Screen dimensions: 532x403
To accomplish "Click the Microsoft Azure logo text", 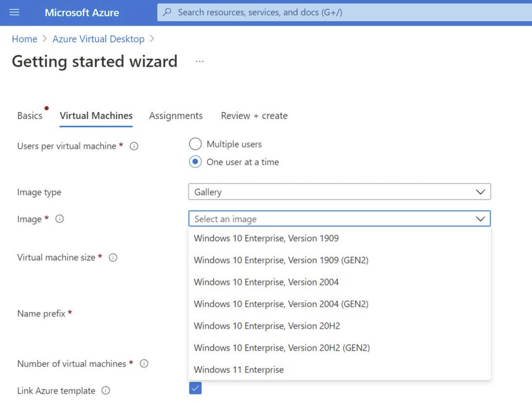I will click(82, 12).
